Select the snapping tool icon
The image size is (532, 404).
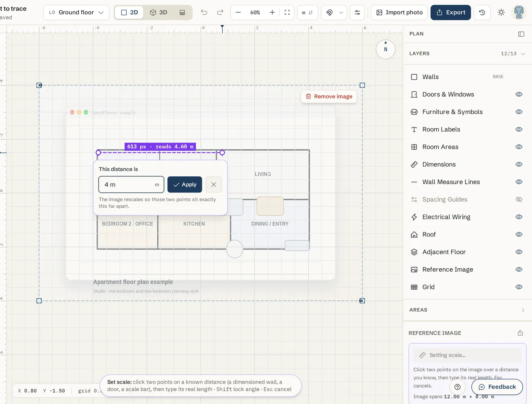tap(329, 13)
